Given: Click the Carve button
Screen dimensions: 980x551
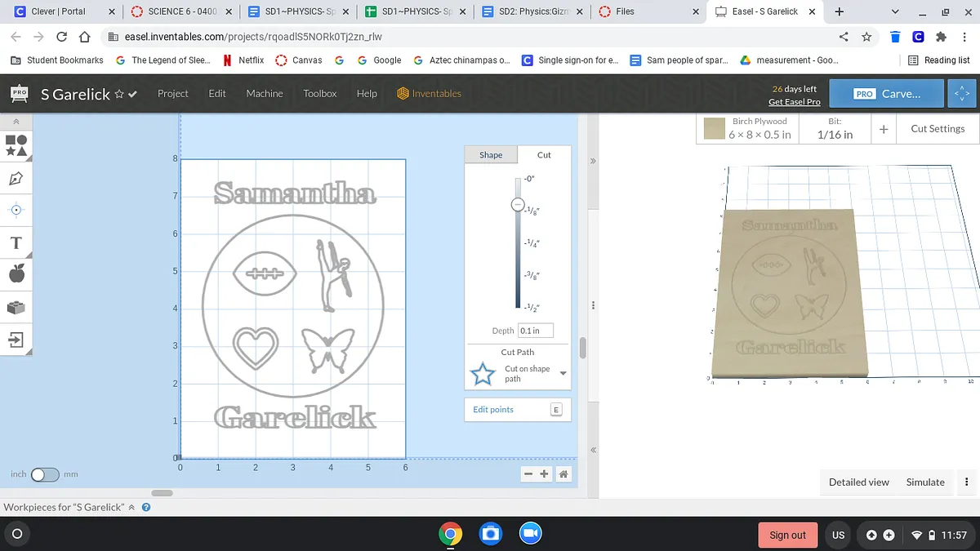Looking at the screenshot, I should (886, 94).
